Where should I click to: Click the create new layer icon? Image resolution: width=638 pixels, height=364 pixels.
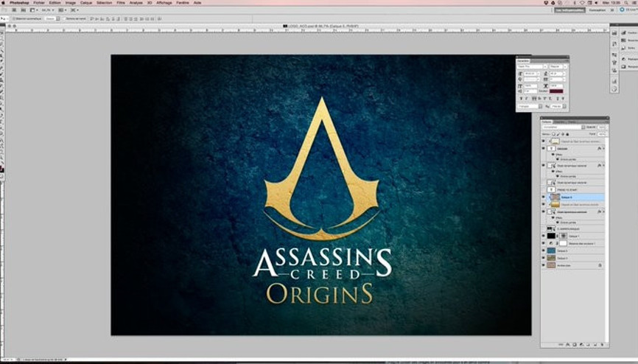[595, 345]
